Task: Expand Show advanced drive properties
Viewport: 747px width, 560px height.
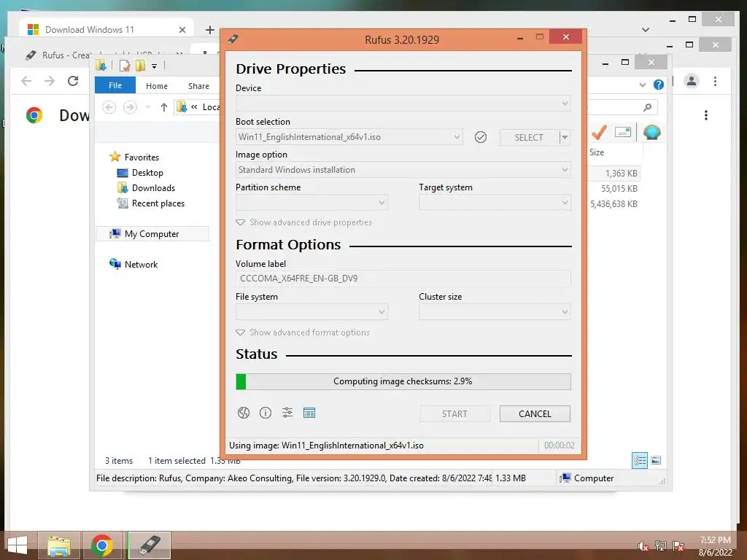Action: pyautogui.click(x=304, y=222)
